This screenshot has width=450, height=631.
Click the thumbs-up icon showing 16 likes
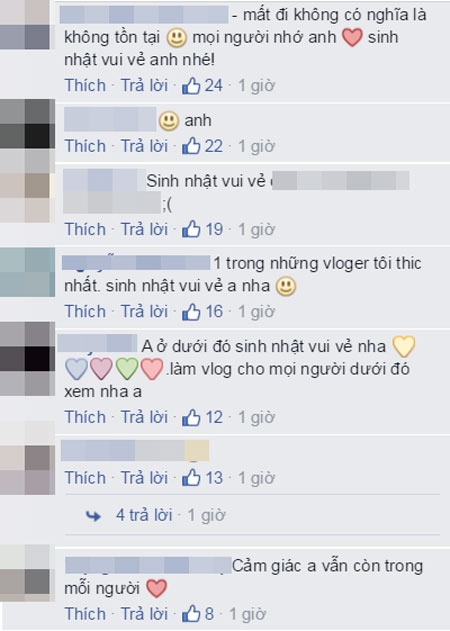(191, 312)
